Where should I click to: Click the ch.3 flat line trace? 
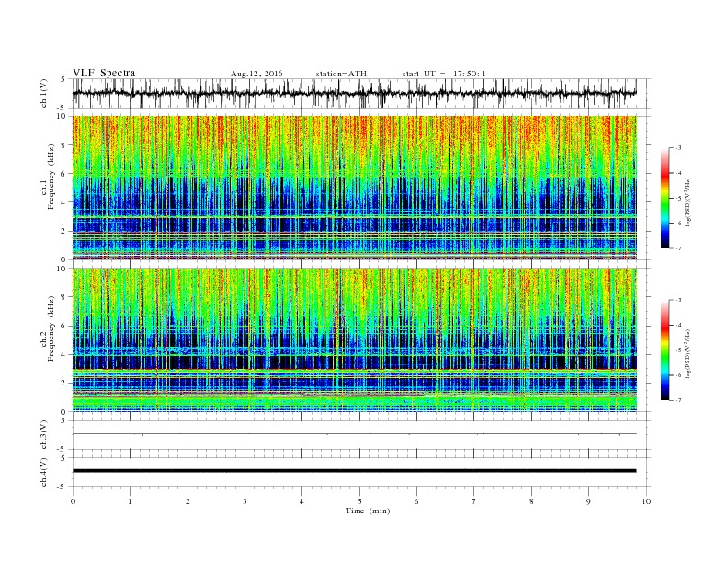click(x=355, y=434)
